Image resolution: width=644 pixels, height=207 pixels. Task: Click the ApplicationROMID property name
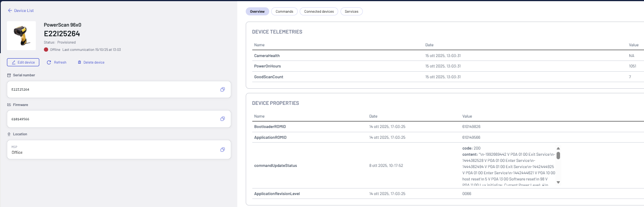[x=270, y=138]
